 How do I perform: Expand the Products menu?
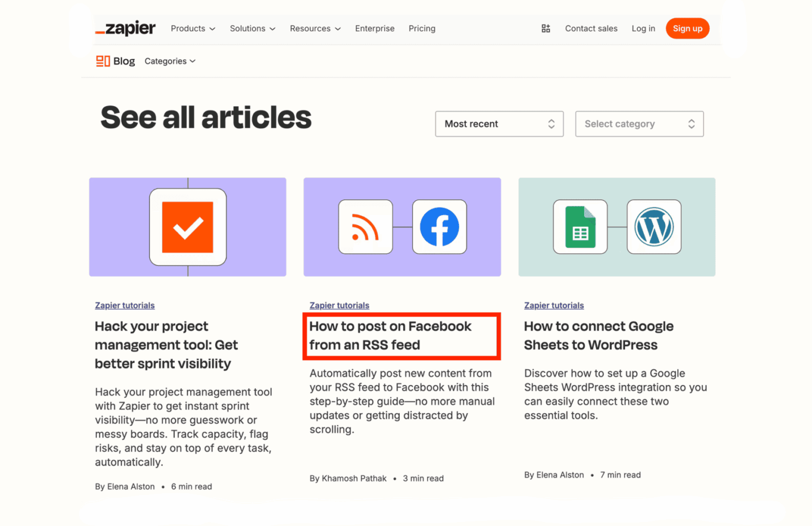pyautogui.click(x=193, y=28)
